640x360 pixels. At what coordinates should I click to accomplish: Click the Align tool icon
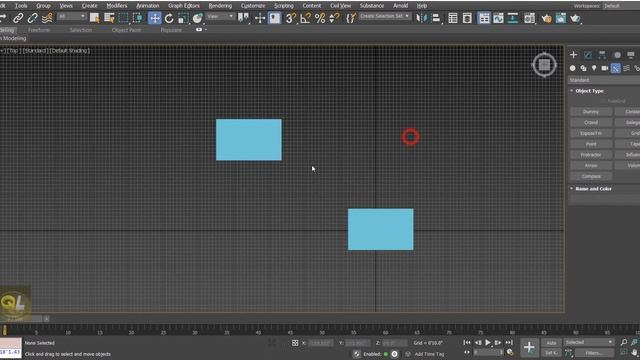coord(436,18)
